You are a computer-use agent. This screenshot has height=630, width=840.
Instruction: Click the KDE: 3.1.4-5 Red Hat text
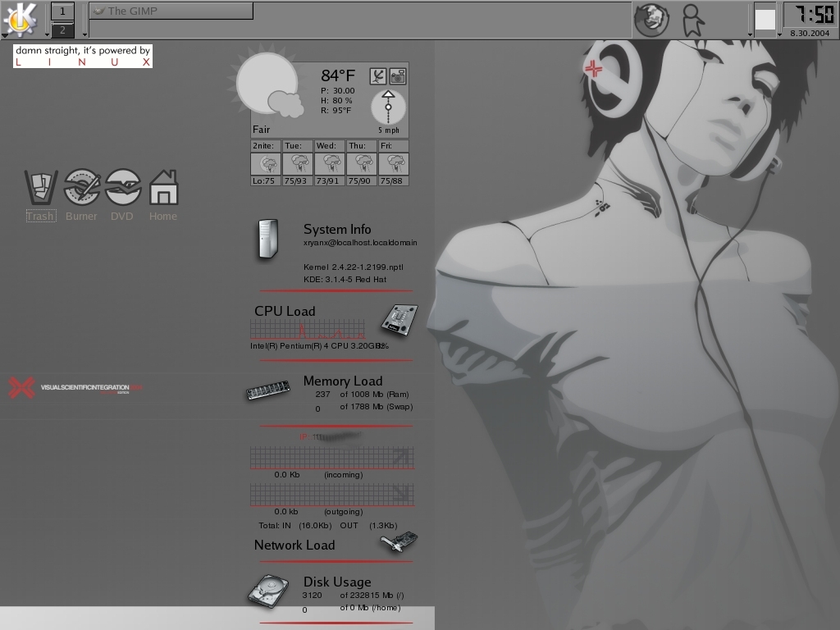[345, 280]
